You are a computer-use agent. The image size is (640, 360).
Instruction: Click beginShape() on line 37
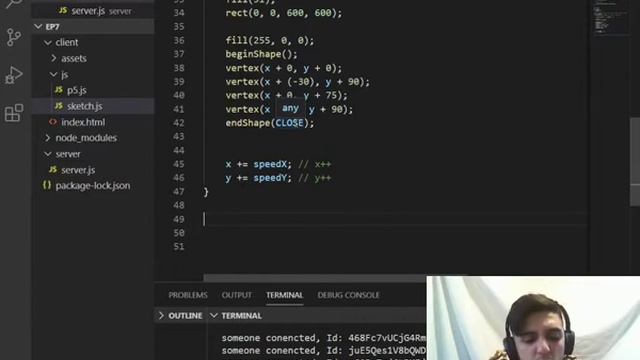[x=261, y=54]
